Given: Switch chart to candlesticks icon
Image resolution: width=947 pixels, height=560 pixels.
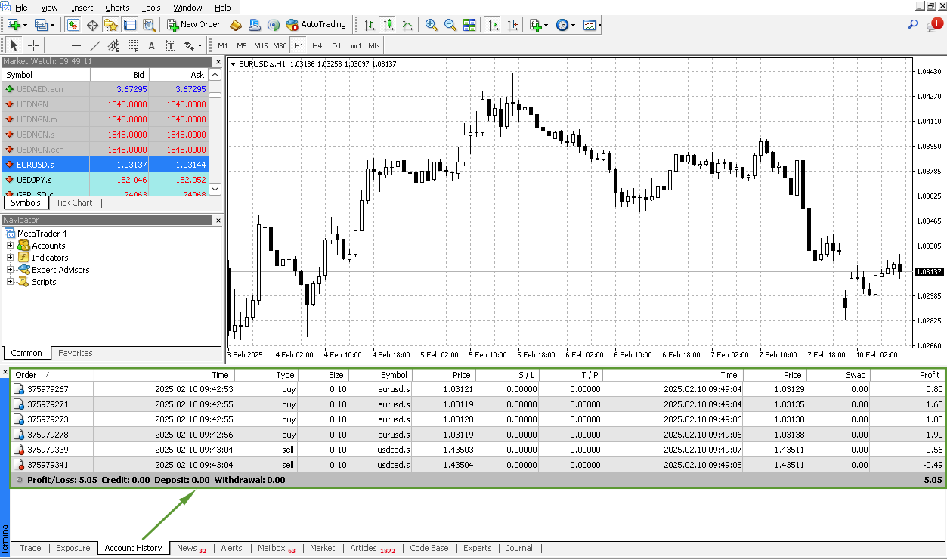Looking at the screenshot, I should click(388, 25).
